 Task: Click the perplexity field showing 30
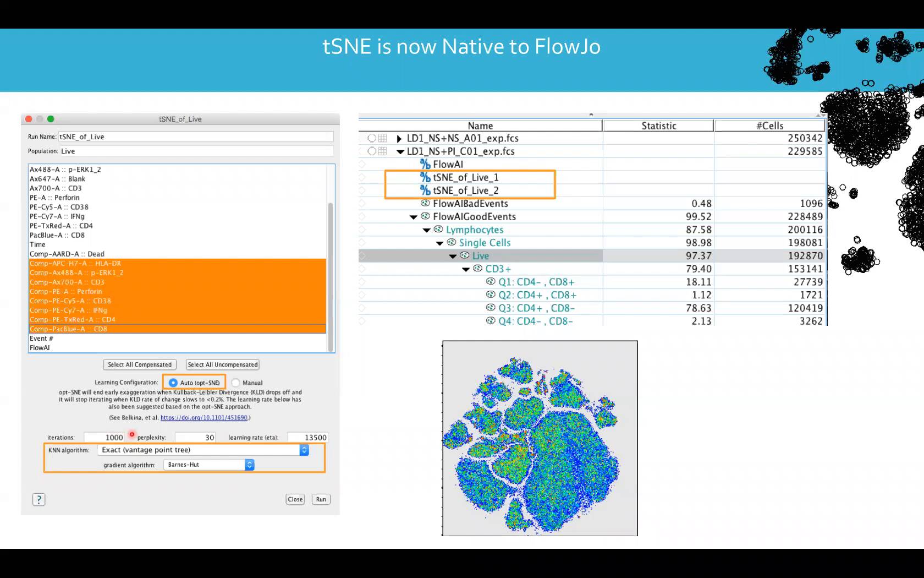pyautogui.click(x=195, y=437)
